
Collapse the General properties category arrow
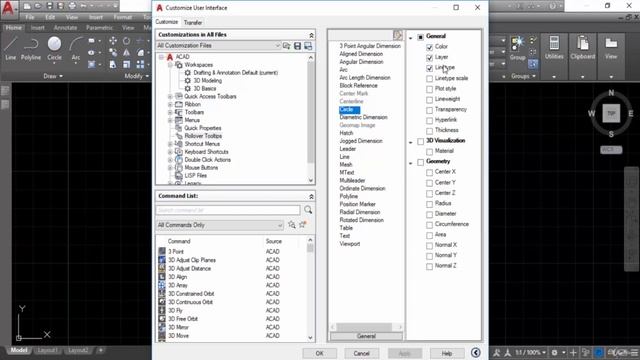411,38
